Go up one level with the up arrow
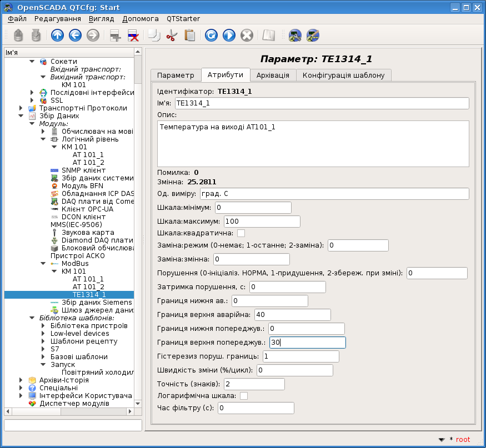486x448 pixels. [57, 36]
